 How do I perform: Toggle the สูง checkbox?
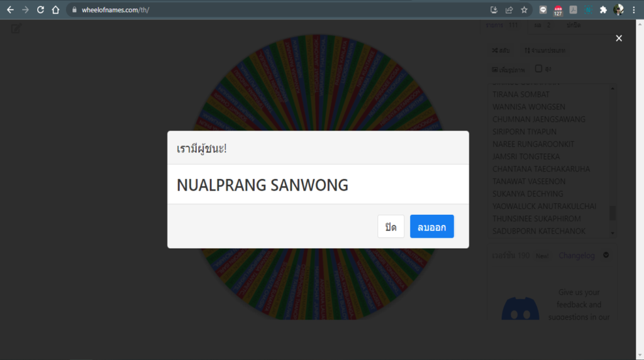coord(538,68)
